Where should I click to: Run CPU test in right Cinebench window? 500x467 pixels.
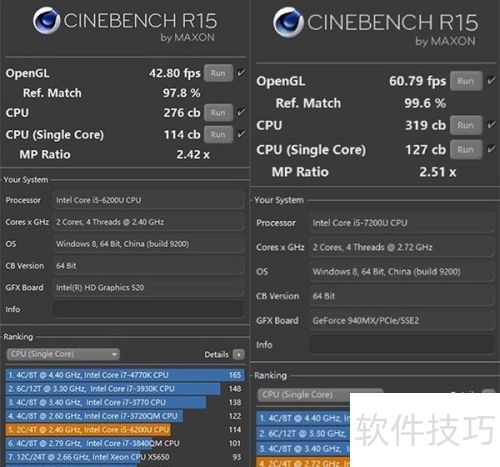pyautogui.click(x=466, y=125)
